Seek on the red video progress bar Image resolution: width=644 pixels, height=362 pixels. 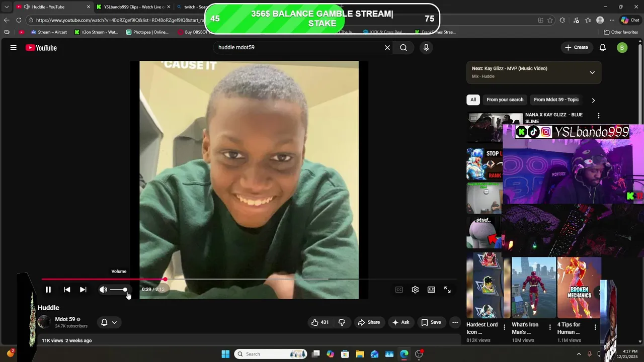pyautogui.click(x=249, y=279)
